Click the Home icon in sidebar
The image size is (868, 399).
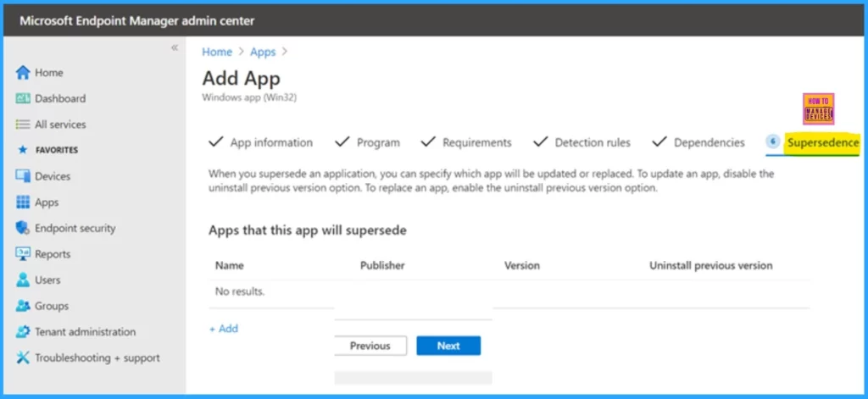(x=23, y=73)
